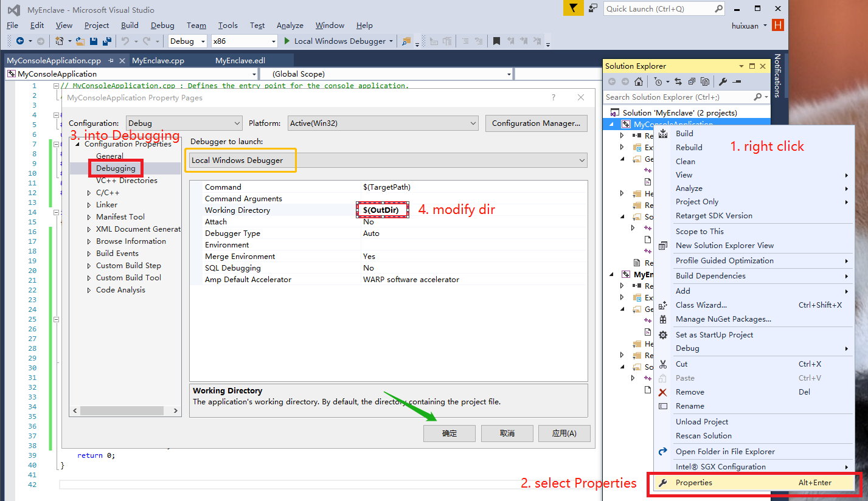The image size is (868, 501).
Task: Click the 应用(A) apply button
Action: click(564, 433)
